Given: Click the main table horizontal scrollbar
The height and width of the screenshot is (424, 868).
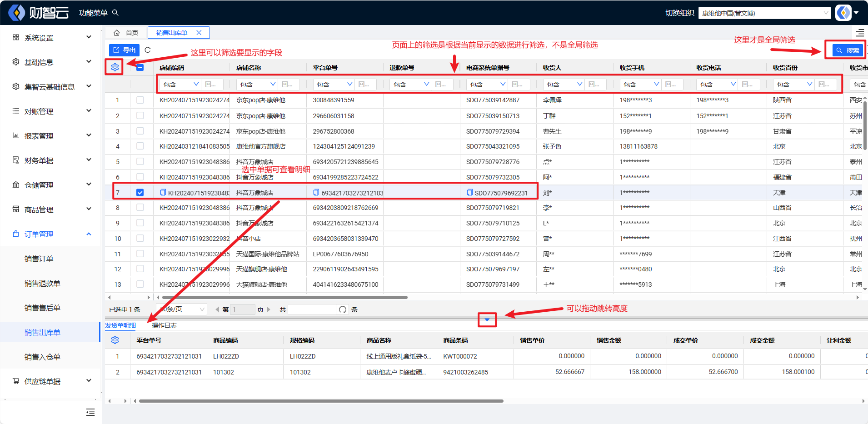Looking at the screenshot, I should coord(285,297).
